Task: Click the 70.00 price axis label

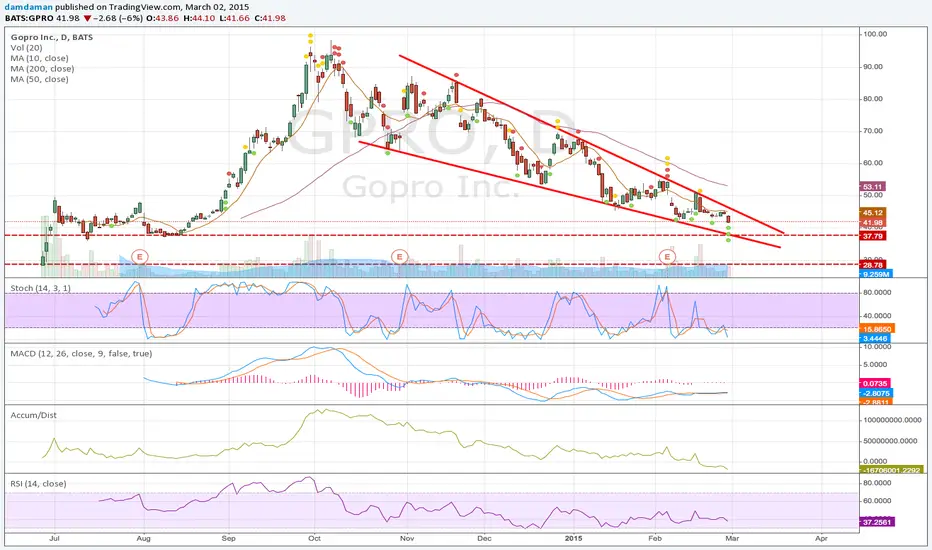Action: [x=873, y=131]
